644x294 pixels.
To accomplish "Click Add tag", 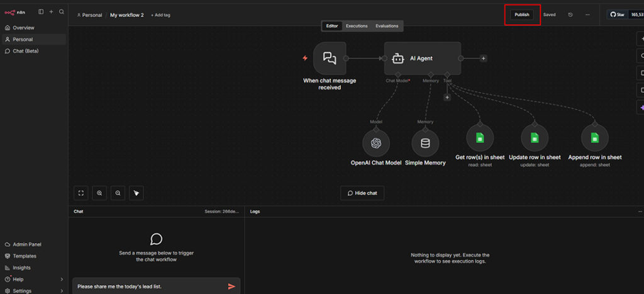I will pyautogui.click(x=160, y=15).
